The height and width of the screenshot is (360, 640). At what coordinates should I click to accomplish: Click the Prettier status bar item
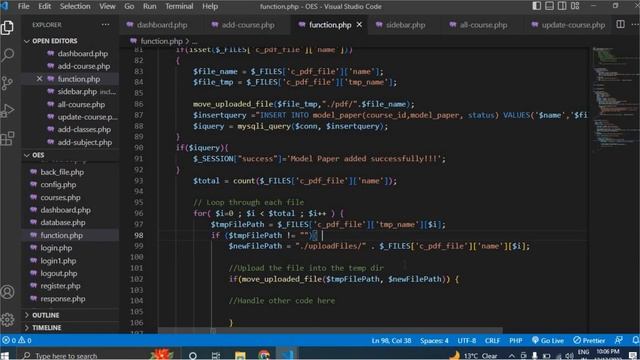589,340
